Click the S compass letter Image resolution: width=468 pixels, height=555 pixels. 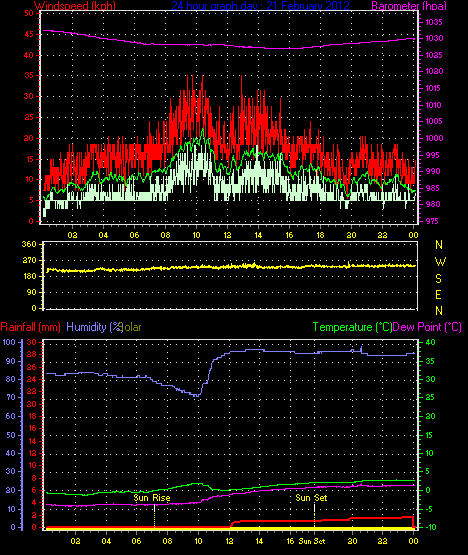pyautogui.click(x=439, y=279)
